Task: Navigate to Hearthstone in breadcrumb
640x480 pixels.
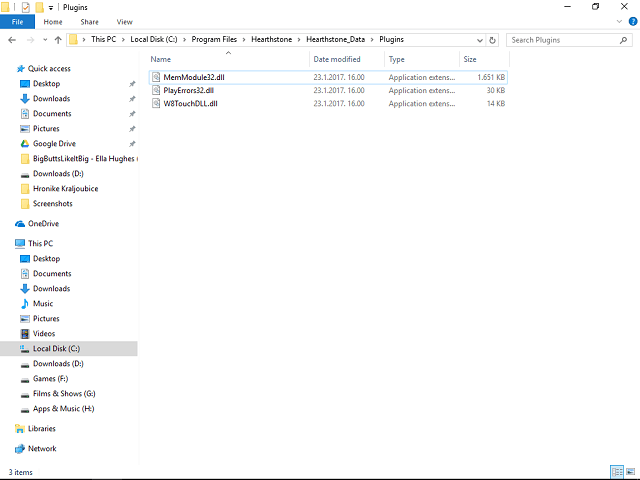Action: (272, 40)
